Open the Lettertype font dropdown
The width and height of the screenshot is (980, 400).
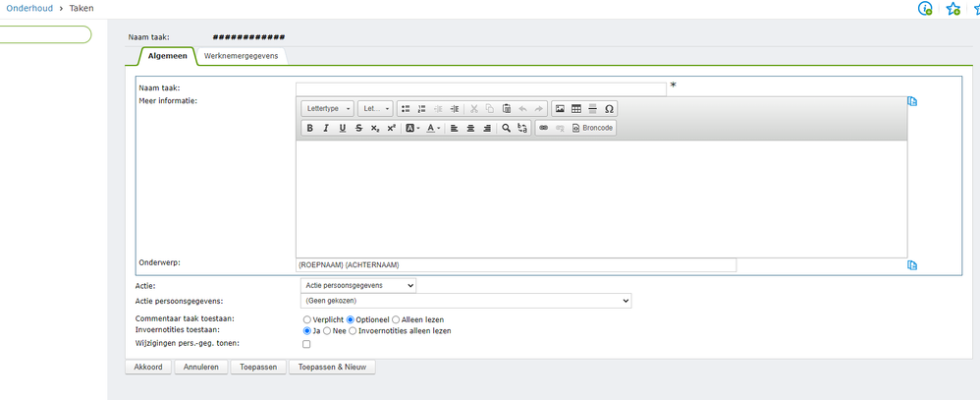coord(328,108)
